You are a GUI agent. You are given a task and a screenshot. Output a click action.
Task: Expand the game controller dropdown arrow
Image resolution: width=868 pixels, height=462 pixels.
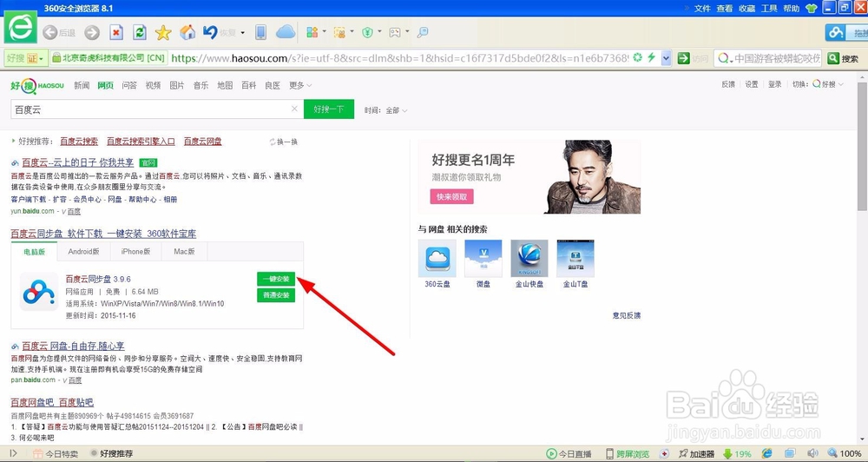(407, 31)
